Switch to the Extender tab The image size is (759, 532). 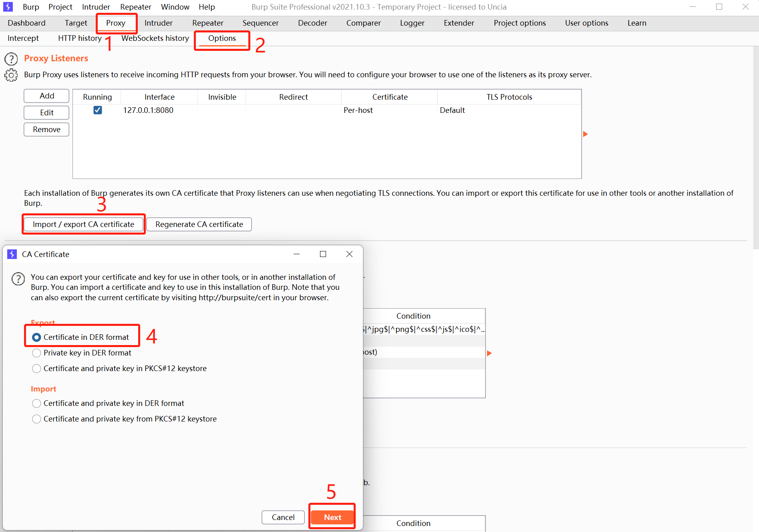click(459, 23)
